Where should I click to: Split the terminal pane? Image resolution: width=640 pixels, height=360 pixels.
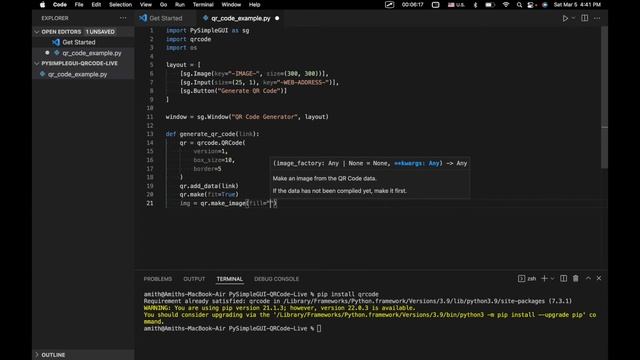563,278
